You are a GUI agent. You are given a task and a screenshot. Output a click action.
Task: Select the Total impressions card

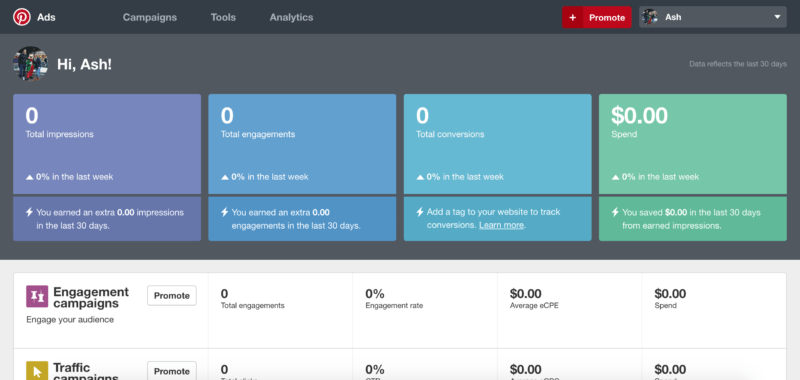[107, 144]
